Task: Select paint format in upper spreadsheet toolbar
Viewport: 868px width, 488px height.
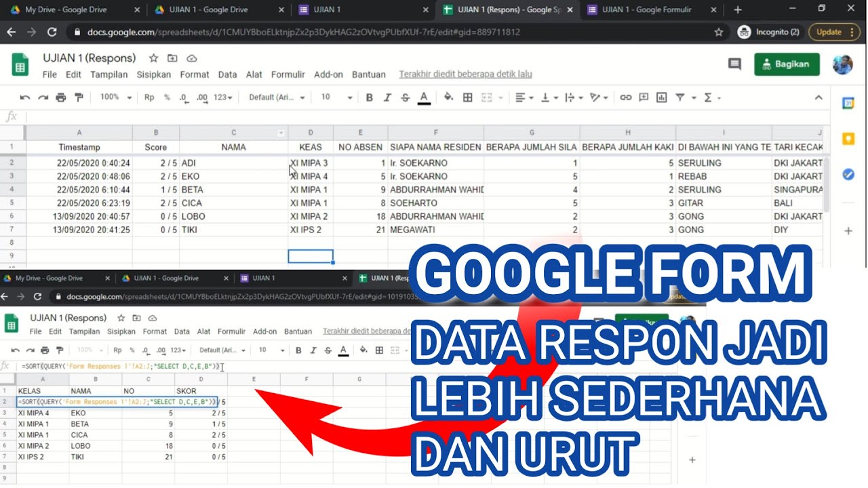Action: [79, 98]
